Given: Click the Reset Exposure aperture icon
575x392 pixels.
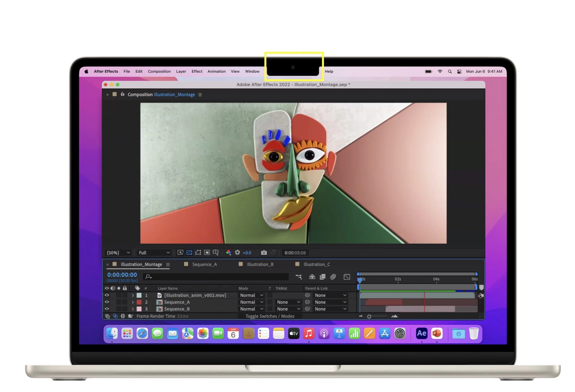Looking at the screenshot, I should tap(237, 253).
